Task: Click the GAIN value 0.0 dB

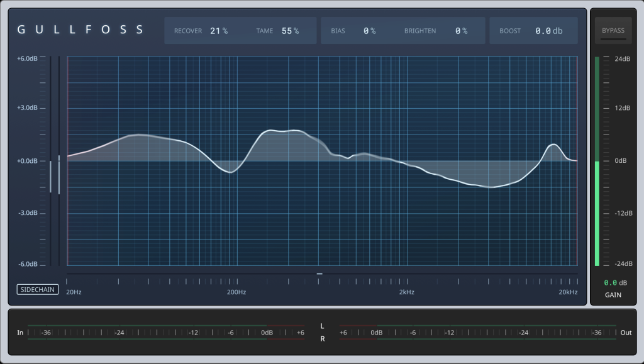Action: point(616,283)
